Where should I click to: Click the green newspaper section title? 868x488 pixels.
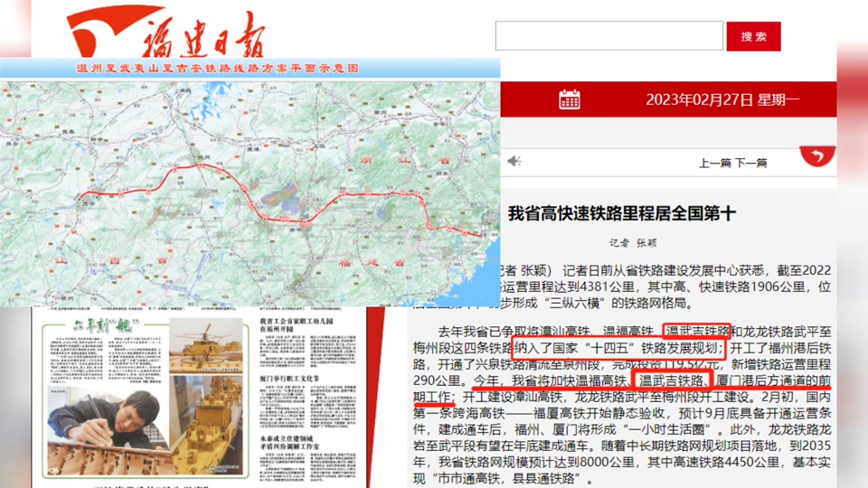(x=106, y=326)
